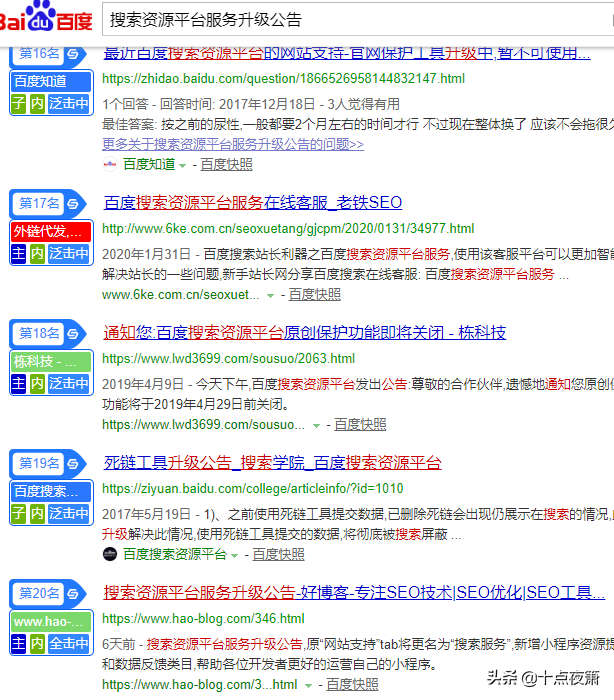Click the 百度知道 favicon beside the source
The width and height of the screenshot is (614, 700).
click(x=110, y=164)
